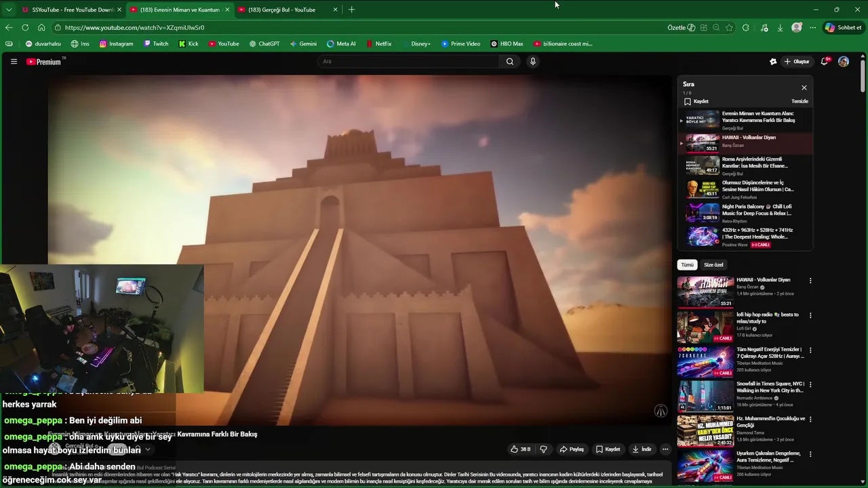Reload the current browser page
Screen dimensions: 868x488
(25, 28)
